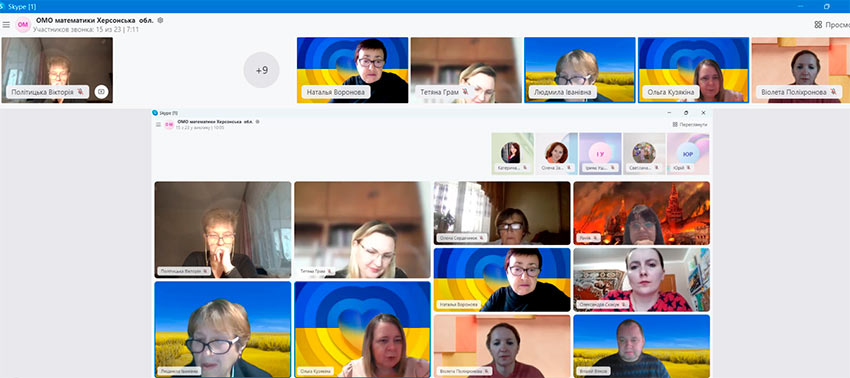
Task: Select the video tile with burning city background
Action: pyautogui.click(x=642, y=213)
